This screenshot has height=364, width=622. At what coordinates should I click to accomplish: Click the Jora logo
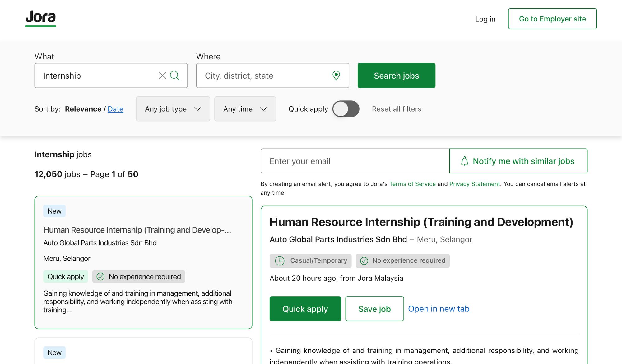[x=40, y=18]
